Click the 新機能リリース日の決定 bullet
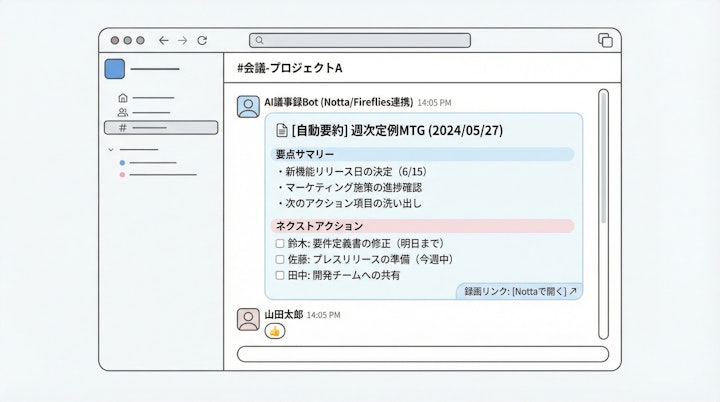720x402 pixels. pos(353,172)
